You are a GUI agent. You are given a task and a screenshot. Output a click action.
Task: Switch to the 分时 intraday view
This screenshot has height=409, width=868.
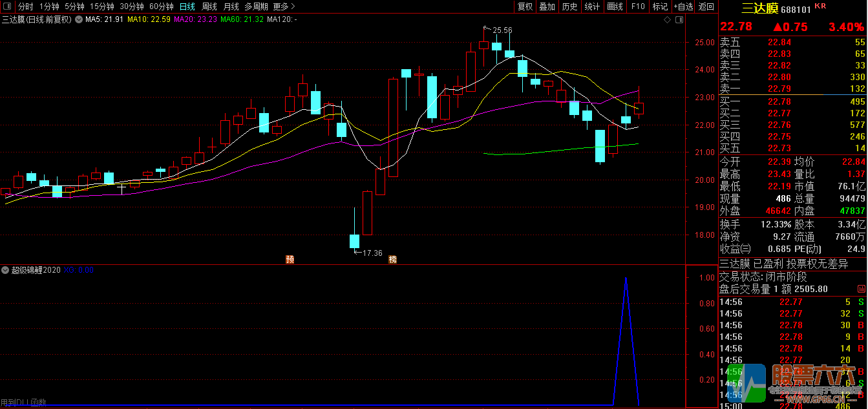pos(25,6)
